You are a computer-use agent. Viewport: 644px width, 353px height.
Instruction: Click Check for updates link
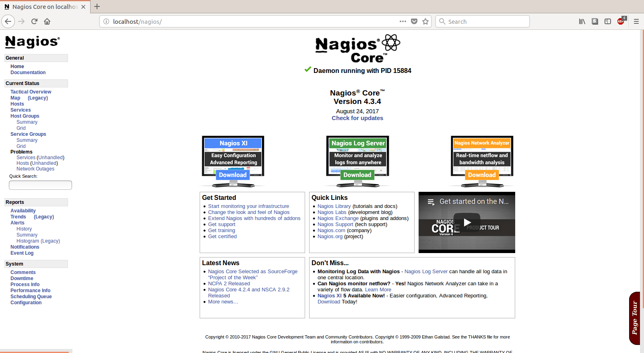(357, 118)
